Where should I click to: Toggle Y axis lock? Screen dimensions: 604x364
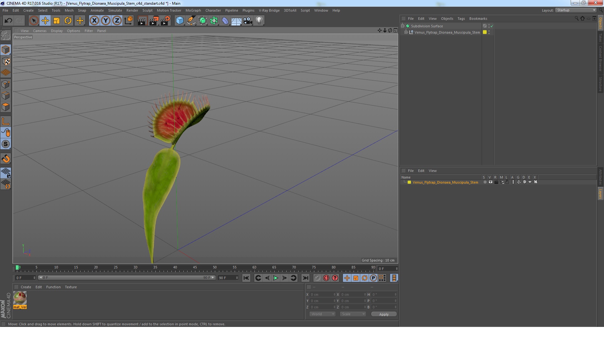[106, 21]
